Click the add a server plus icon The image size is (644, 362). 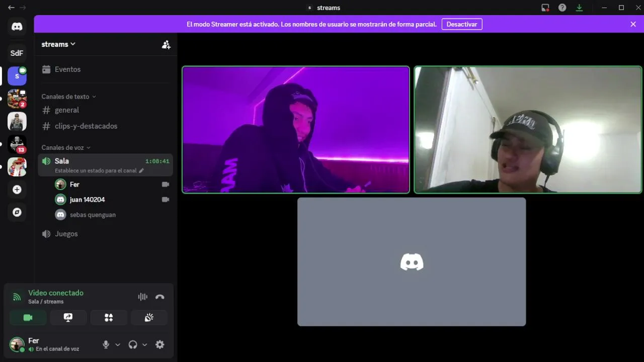[x=17, y=190]
